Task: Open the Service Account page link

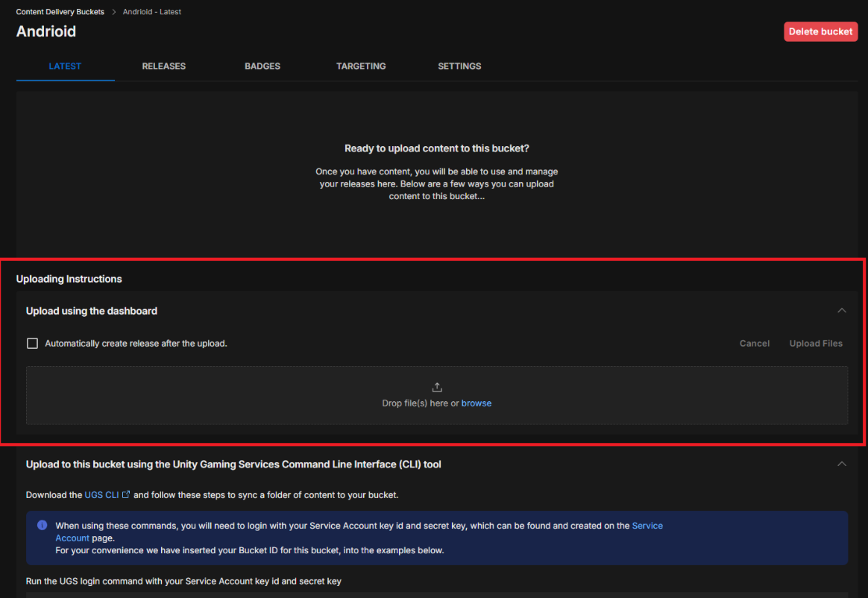Action: (x=647, y=526)
